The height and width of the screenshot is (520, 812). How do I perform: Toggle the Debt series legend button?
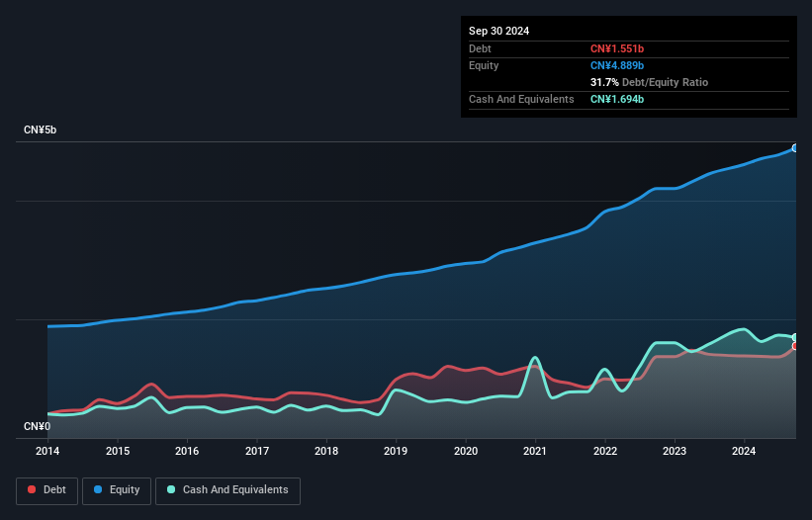click(x=46, y=490)
